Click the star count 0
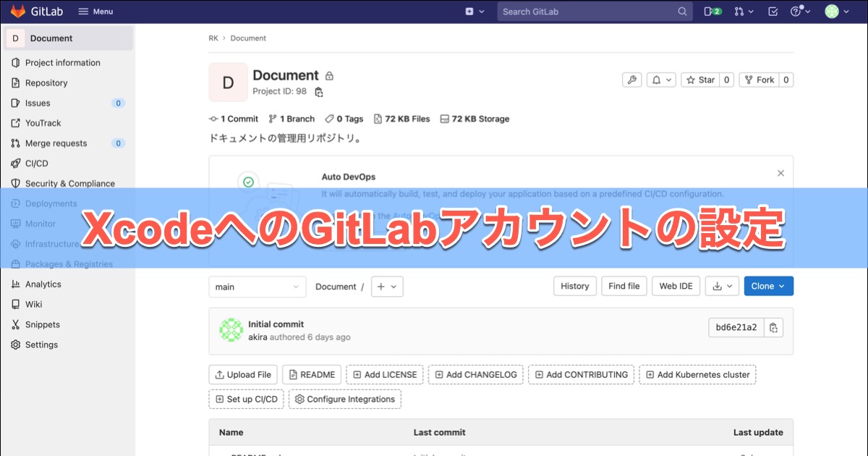Image resolution: width=868 pixels, height=456 pixels. coord(727,80)
